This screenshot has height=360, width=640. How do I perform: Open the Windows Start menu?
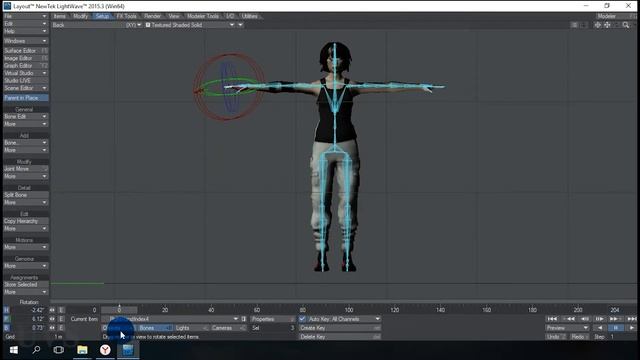click(13, 350)
